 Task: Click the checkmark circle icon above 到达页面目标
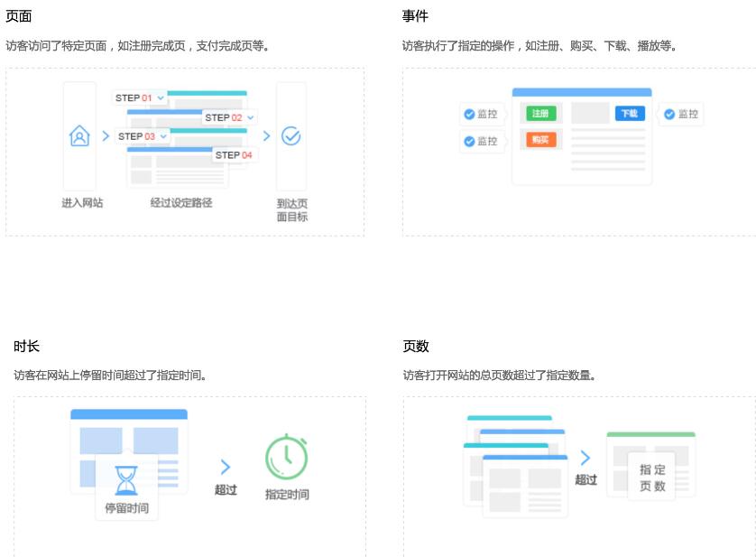(x=290, y=136)
